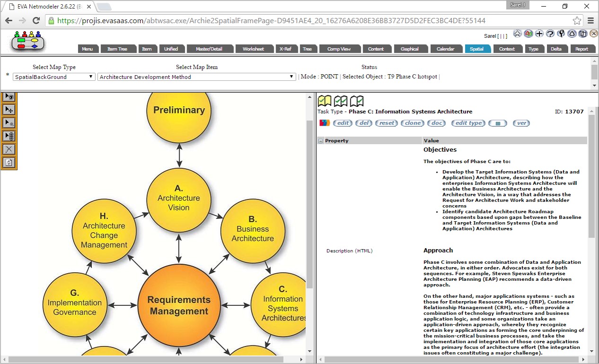Viewport: 599px width, 364px height.
Task: Click the red-blue puzzle icon
Action: (325, 123)
